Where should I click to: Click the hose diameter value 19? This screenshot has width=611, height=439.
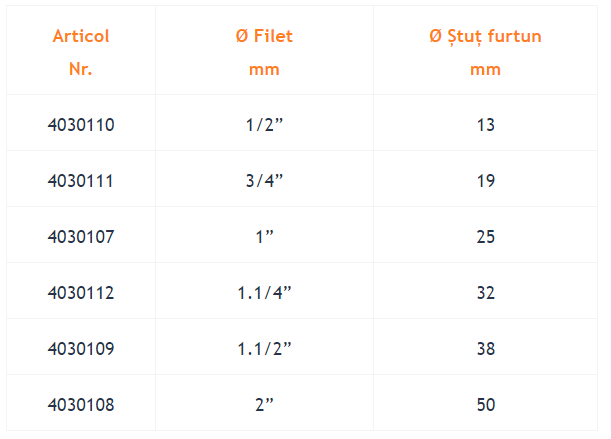click(486, 181)
